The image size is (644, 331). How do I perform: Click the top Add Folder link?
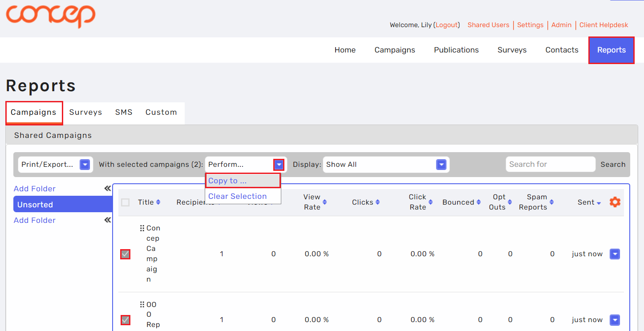click(35, 189)
